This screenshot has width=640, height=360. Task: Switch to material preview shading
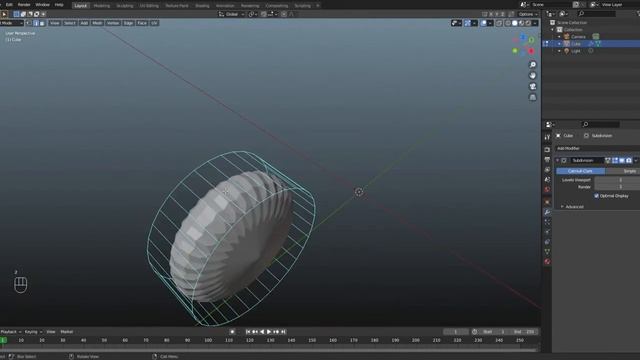click(x=521, y=23)
